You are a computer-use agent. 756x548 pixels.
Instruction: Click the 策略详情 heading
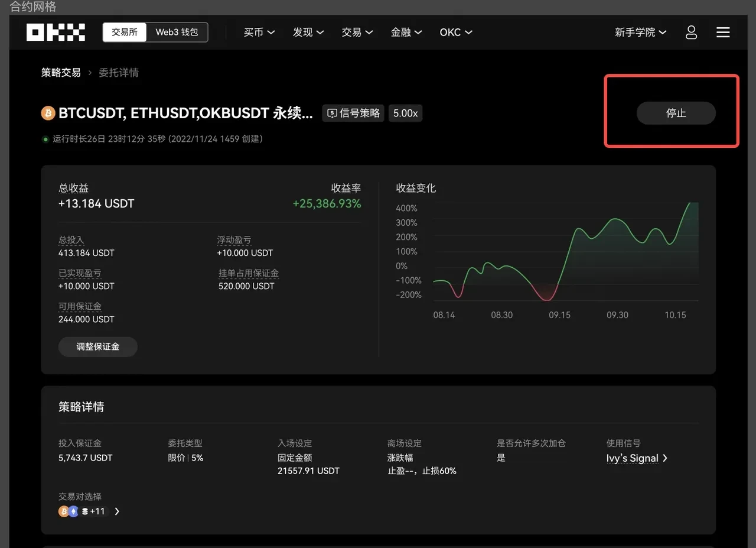(x=81, y=407)
